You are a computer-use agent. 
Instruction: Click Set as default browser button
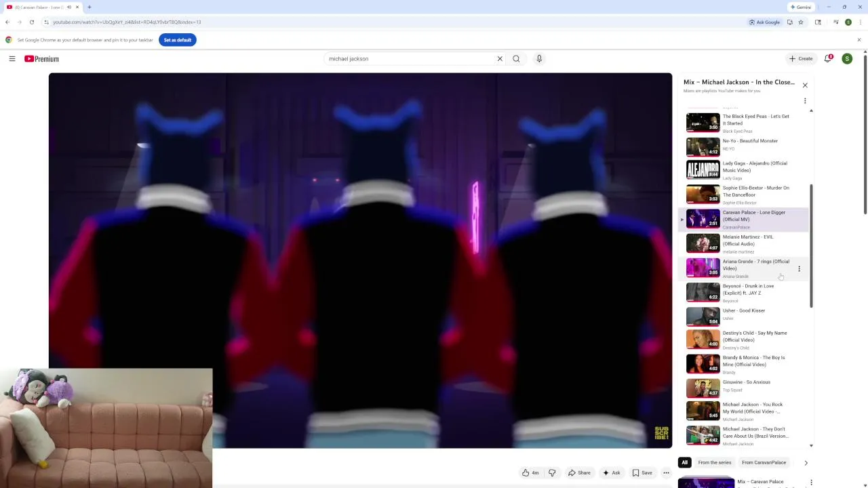pos(178,40)
